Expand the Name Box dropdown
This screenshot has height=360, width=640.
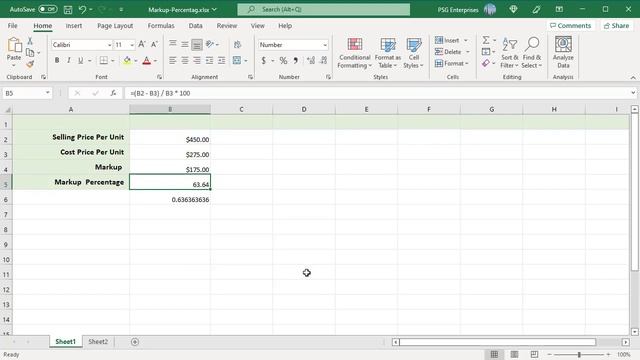47,93
